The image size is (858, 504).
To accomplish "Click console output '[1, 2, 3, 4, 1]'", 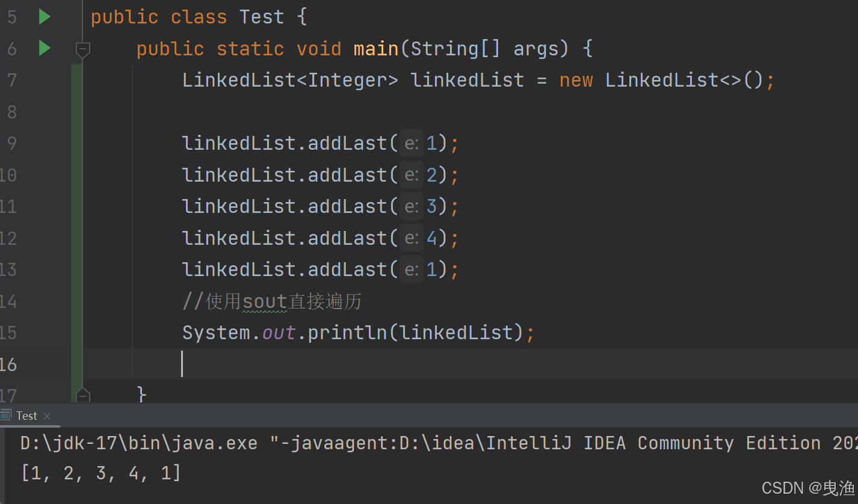I will point(101,473).
